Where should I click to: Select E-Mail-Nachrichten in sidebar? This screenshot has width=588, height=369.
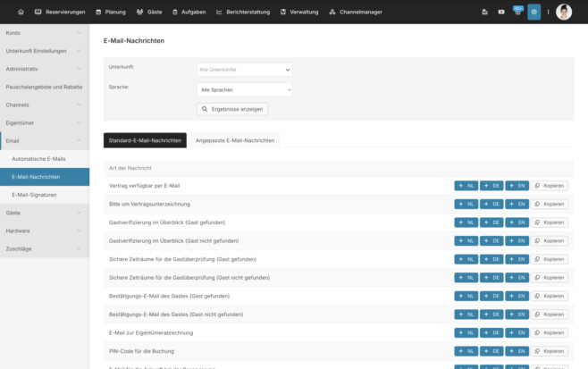coord(45,177)
